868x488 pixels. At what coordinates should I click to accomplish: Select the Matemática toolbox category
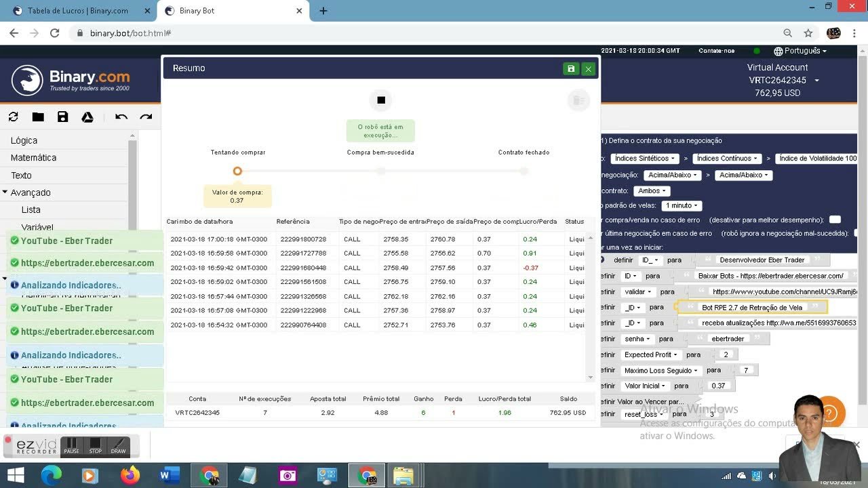click(x=33, y=157)
